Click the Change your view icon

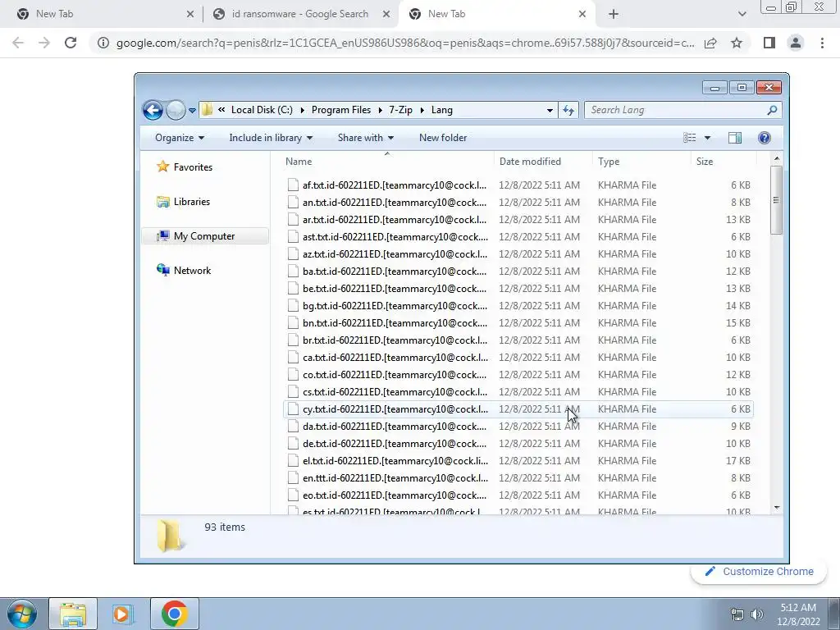[x=689, y=138]
